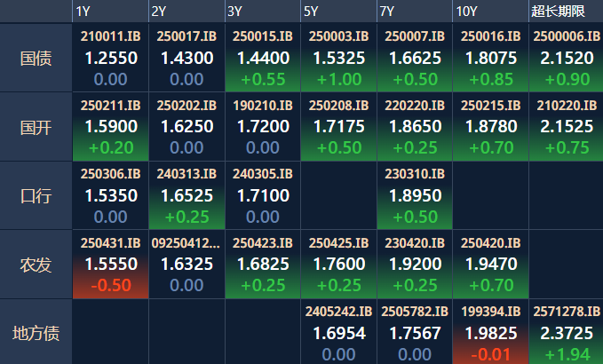The width and height of the screenshot is (603, 364).
Task: Click the 国开 row label
Action: (36, 127)
